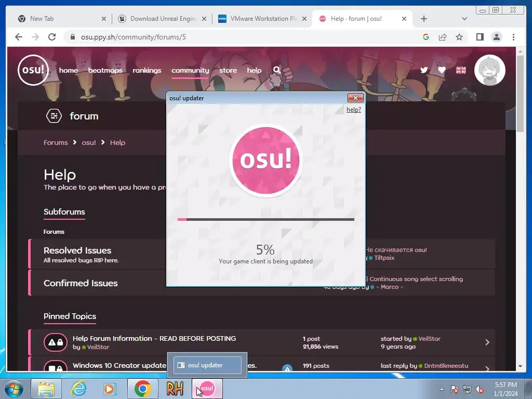Viewport: 532px width, 399px height.
Task: Open the Resolved Issues subforum
Action: pyautogui.click(x=77, y=250)
